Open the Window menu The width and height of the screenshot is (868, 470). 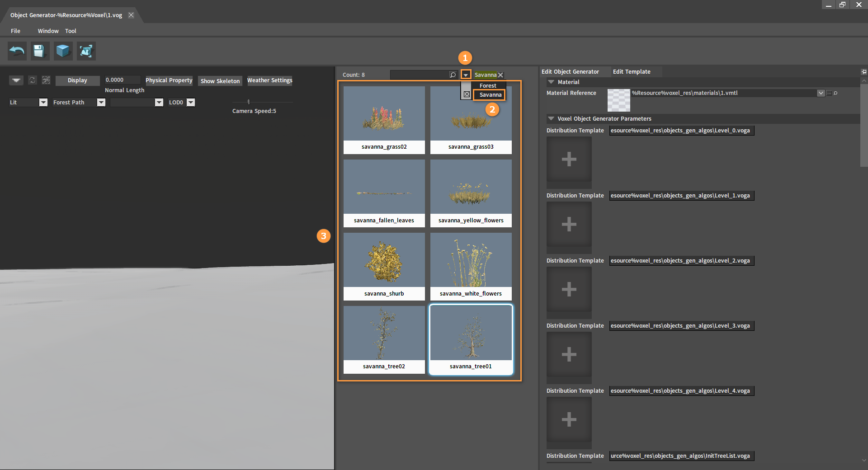pyautogui.click(x=48, y=31)
